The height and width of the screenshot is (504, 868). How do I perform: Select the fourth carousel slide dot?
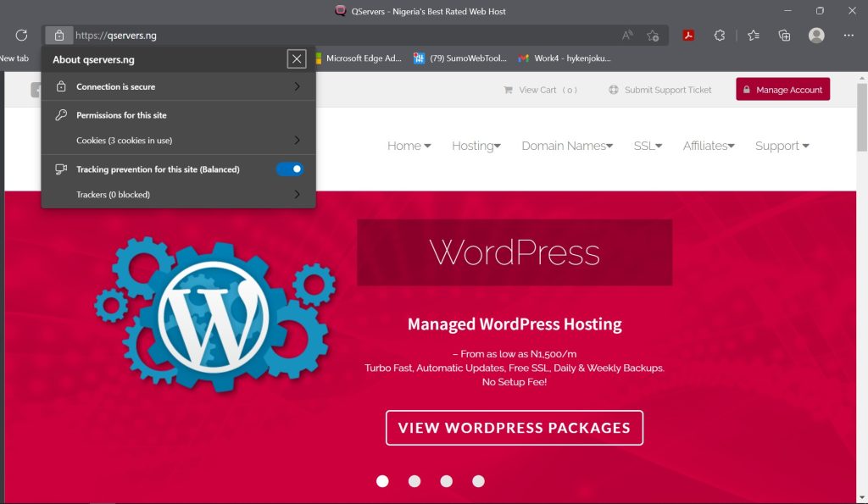coord(478,481)
